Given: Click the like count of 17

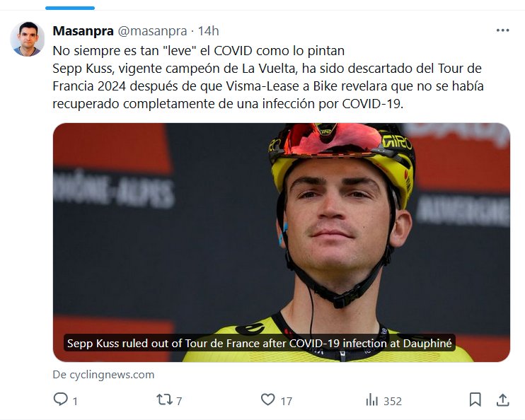Looking at the screenshot, I should tap(286, 401).
